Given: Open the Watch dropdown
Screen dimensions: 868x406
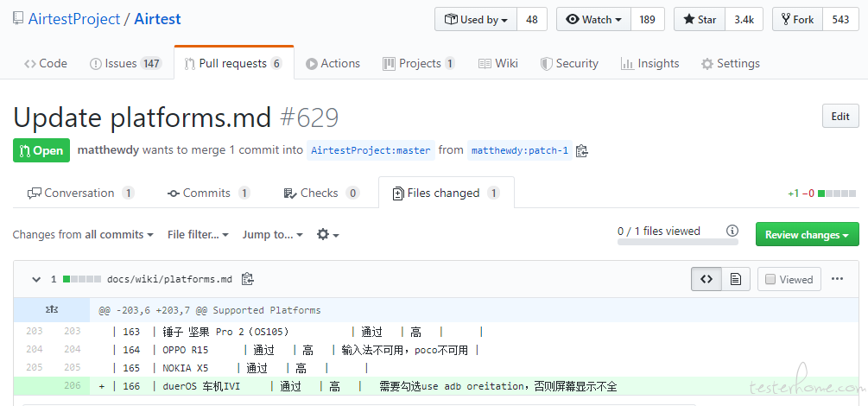Looking at the screenshot, I should [x=593, y=19].
